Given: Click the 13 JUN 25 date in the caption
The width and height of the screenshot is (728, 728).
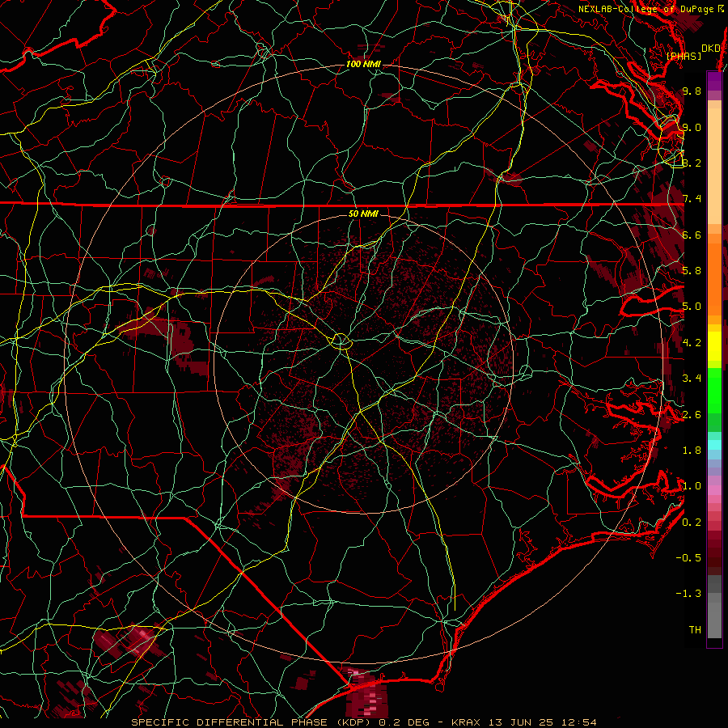Looking at the screenshot, I should 522,722.
